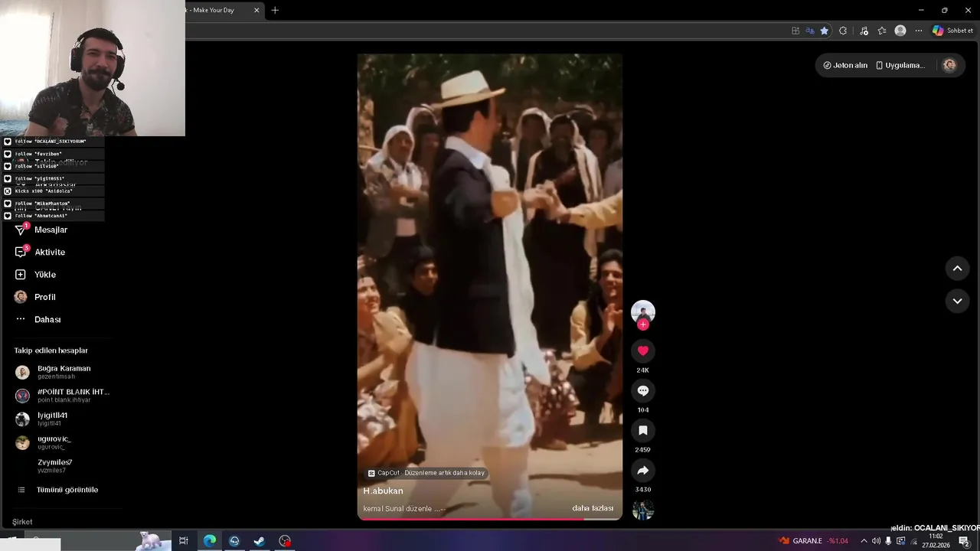Open the Favorites list star icon

[882, 31]
